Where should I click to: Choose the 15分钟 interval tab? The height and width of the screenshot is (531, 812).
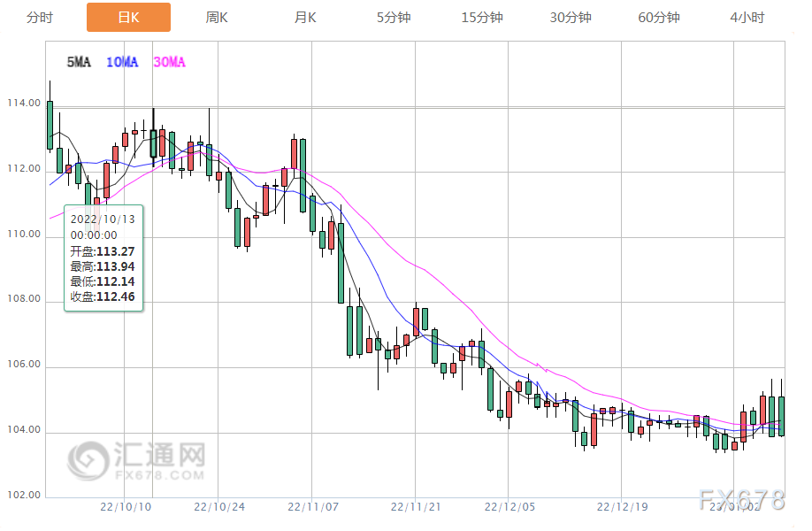click(482, 18)
